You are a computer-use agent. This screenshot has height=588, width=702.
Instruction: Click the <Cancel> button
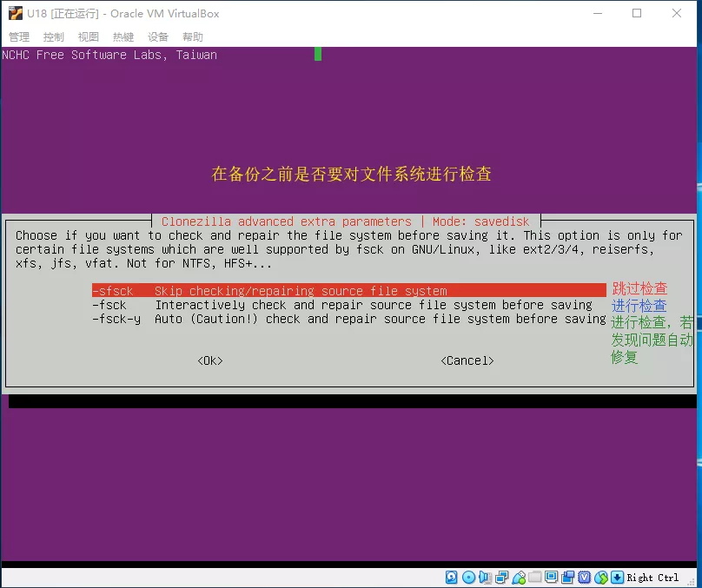coord(467,360)
